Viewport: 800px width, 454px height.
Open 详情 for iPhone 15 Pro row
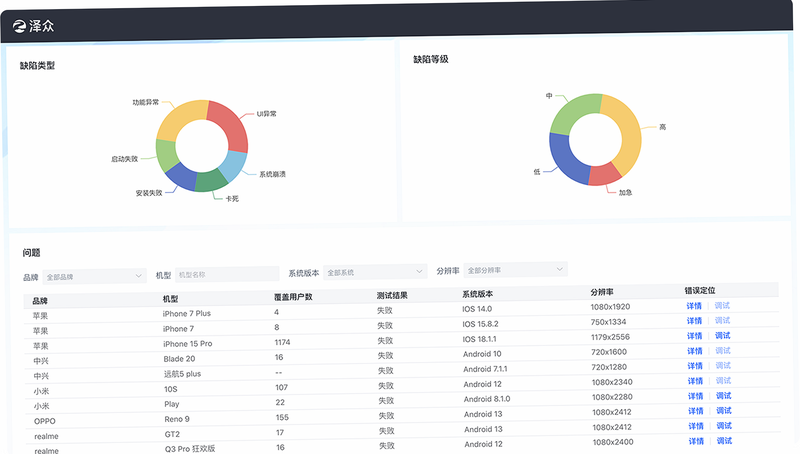coord(694,336)
